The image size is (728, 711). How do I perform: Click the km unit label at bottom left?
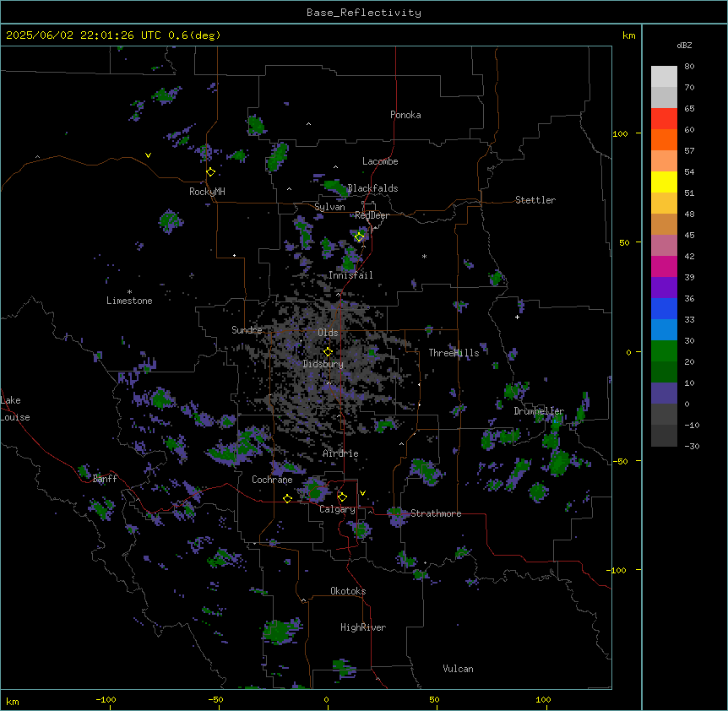(13, 701)
